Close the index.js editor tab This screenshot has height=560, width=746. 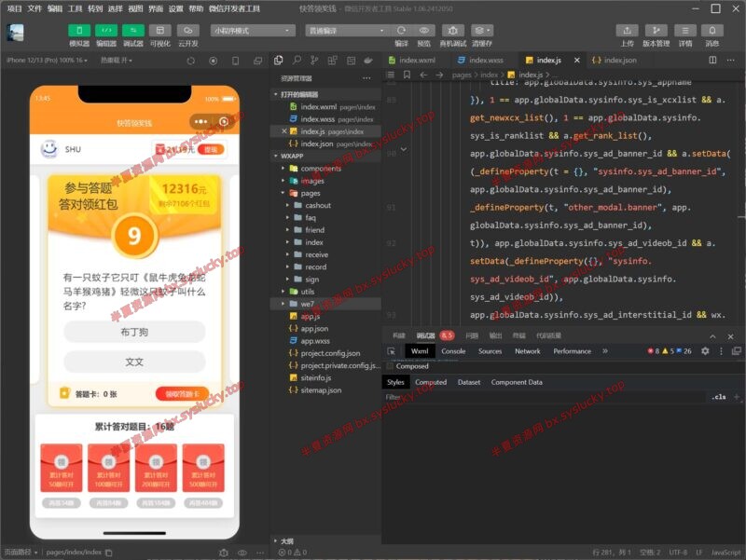(576, 61)
